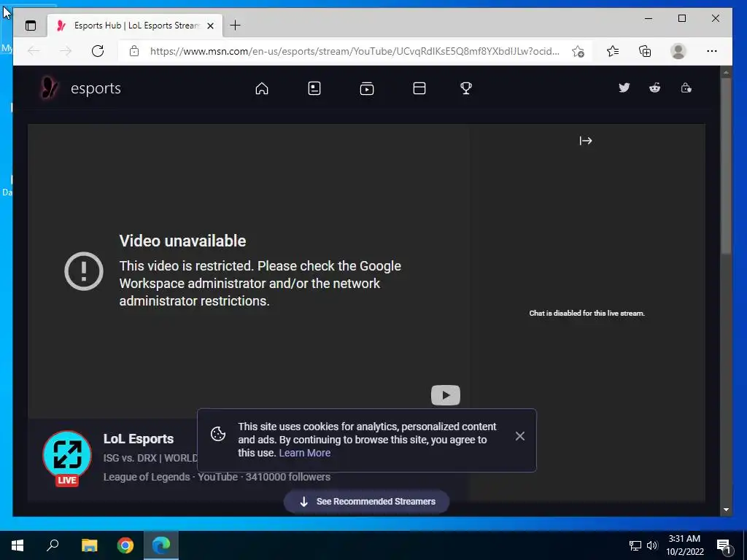Image resolution: width=747 pixels, height=560 pixels.
Task: Open the trophy tournaments icon
Action: pyautogui.click(x=466, y=88)
